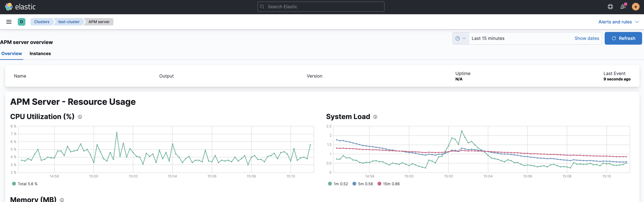Screen dimensions: 644x202
Task: Toggle the 5m 0.58 legend series
Action: 362,184
